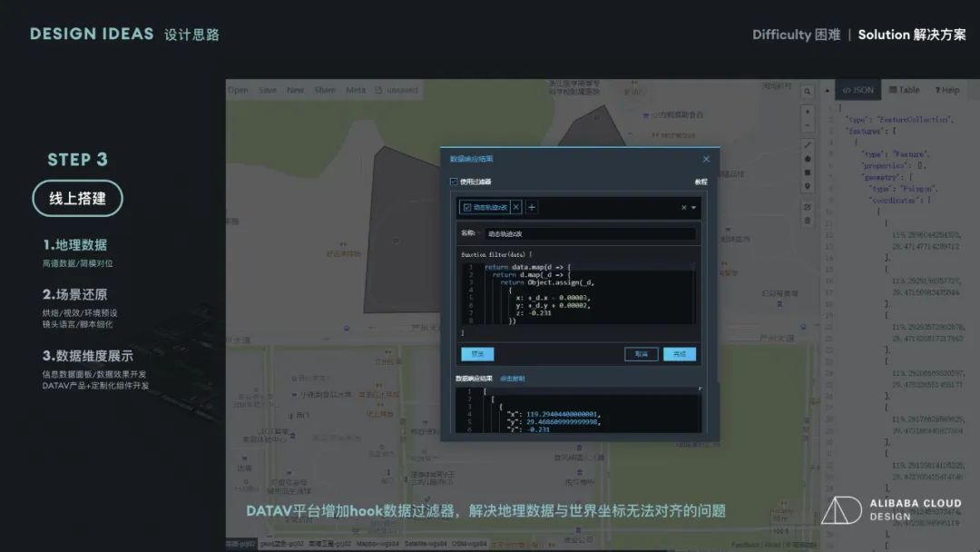This screenshot has width=980, height=552.
Task: Click into the filter function code editor
Action: 579,293
